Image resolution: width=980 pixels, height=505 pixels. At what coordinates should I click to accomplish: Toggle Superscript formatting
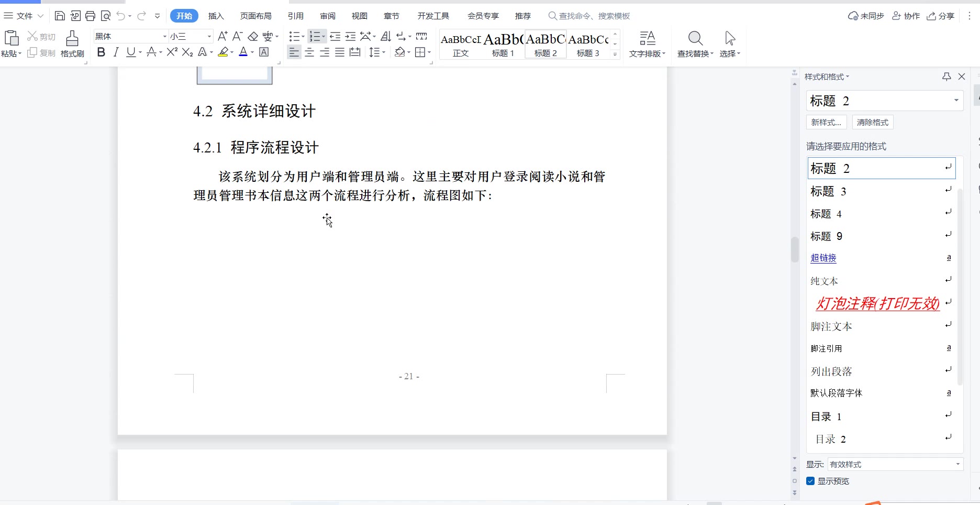point(172,52)
